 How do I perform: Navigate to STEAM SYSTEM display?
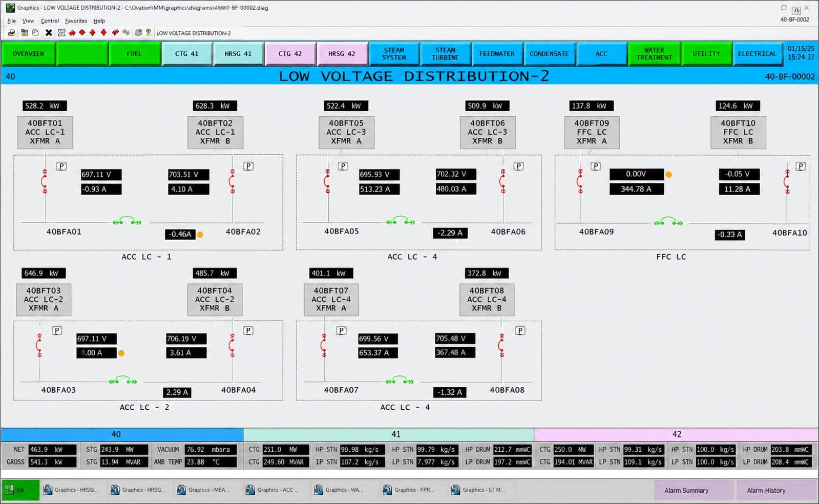394,54
